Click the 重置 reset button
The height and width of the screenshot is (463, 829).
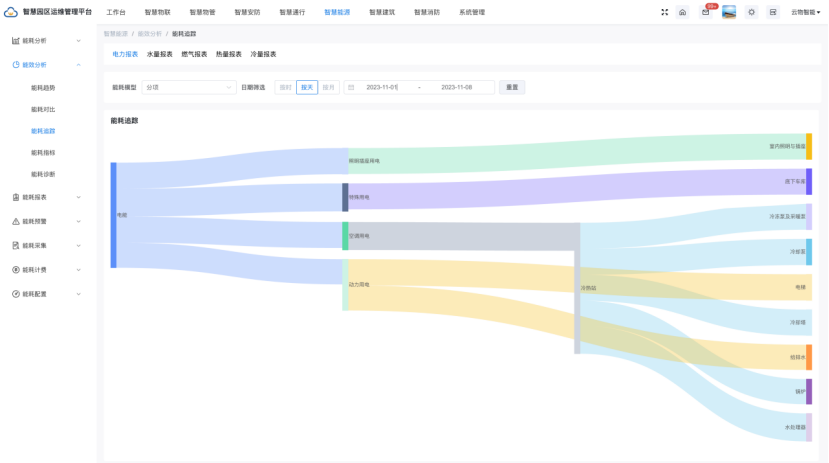[512, 87]
